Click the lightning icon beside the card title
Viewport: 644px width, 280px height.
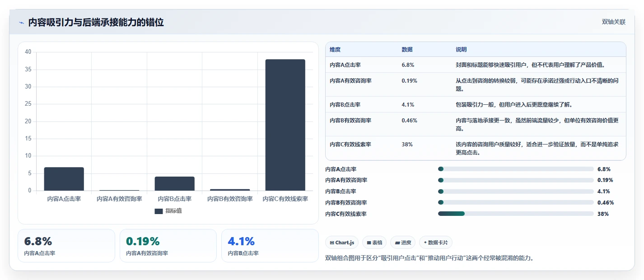coord(21,23)
